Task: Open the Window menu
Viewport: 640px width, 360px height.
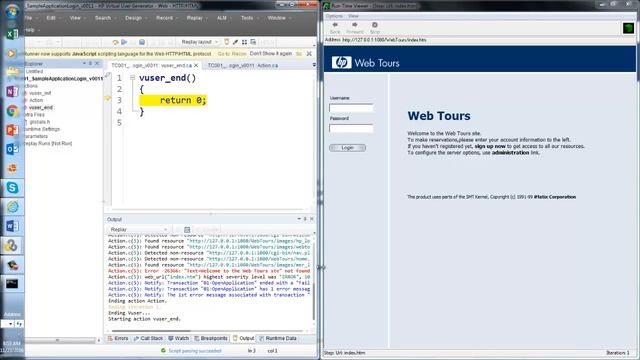Action: click(x=277, y=18)
